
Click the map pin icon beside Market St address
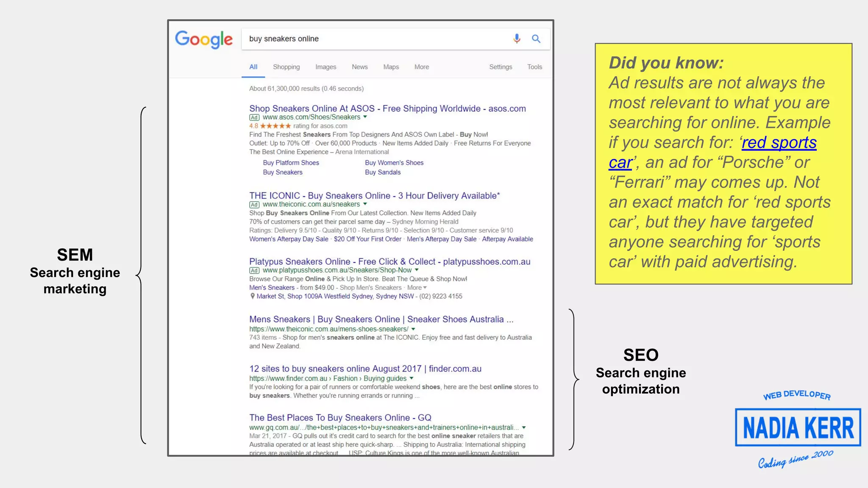[253, 296]
